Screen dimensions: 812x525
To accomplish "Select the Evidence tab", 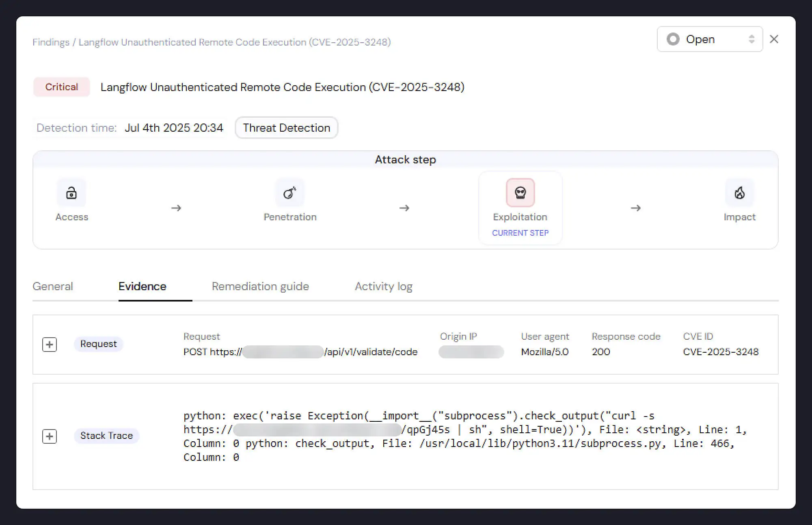I will point(142,286).
